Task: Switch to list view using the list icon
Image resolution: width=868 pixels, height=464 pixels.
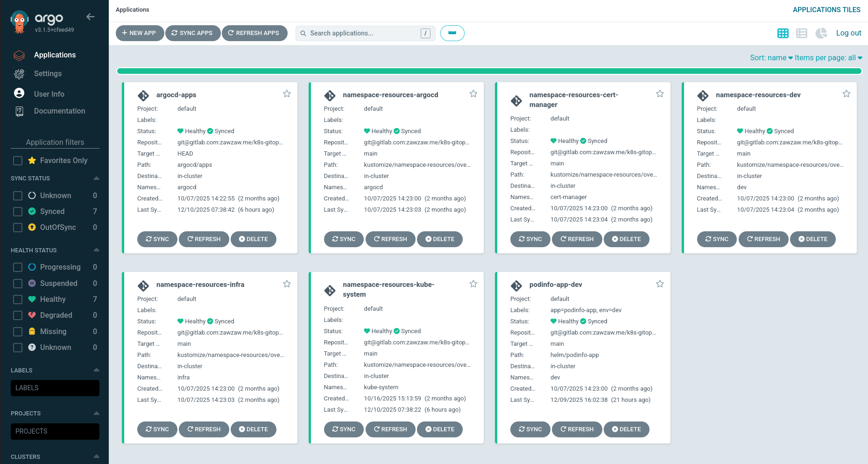Action: (802, 33)
